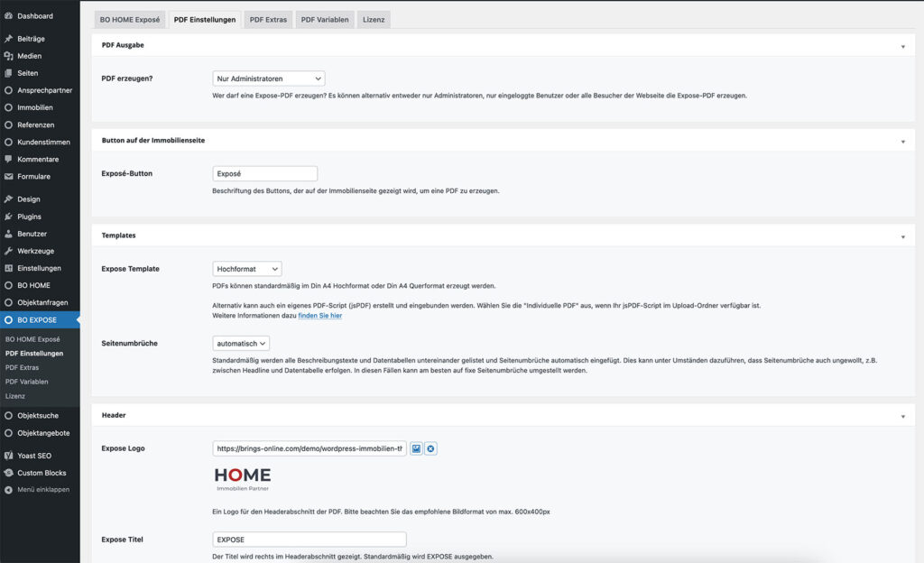Screen dimensions: 924x563
Task: Open the Plugins section icon
Action: pyautogui.click(x=11, y=216)
